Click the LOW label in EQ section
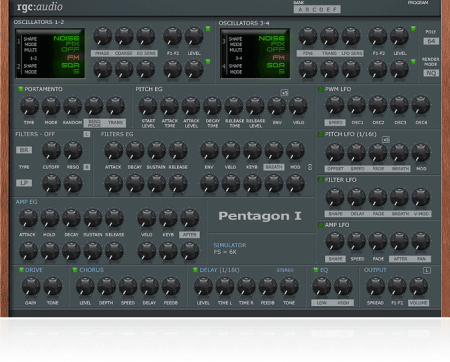Viewport: 450px width, 362px height. [322, 303]
